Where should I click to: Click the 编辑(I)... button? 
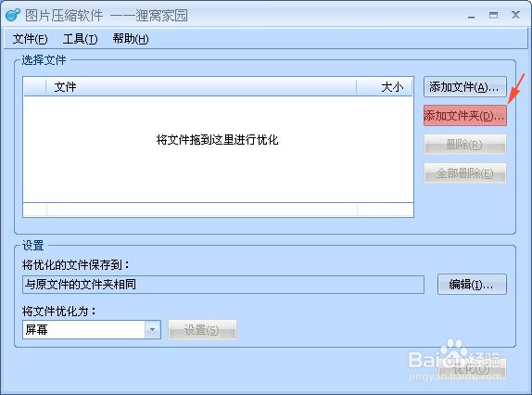point(472,285)
